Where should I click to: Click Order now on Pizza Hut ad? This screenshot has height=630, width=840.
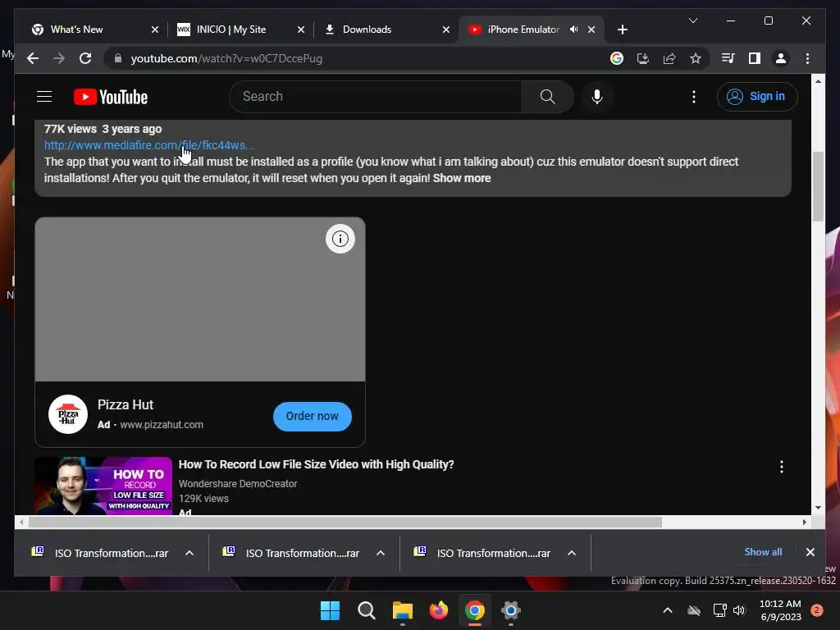(313, 416)
